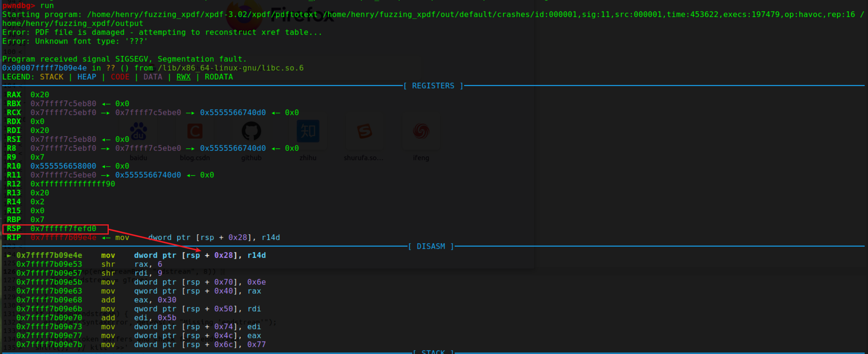
Task: Click the red CODE legend label
Action: click(x=120, y=77)
